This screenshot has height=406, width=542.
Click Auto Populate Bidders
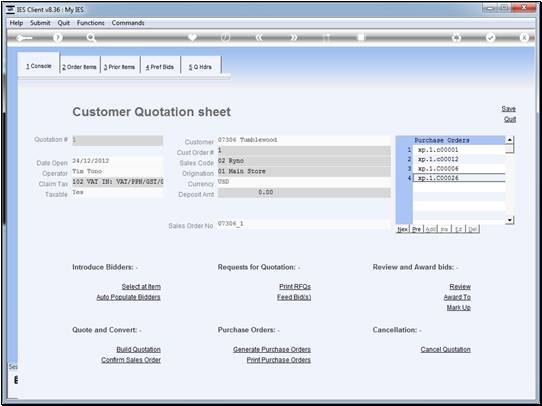click(x=129, y=297)
